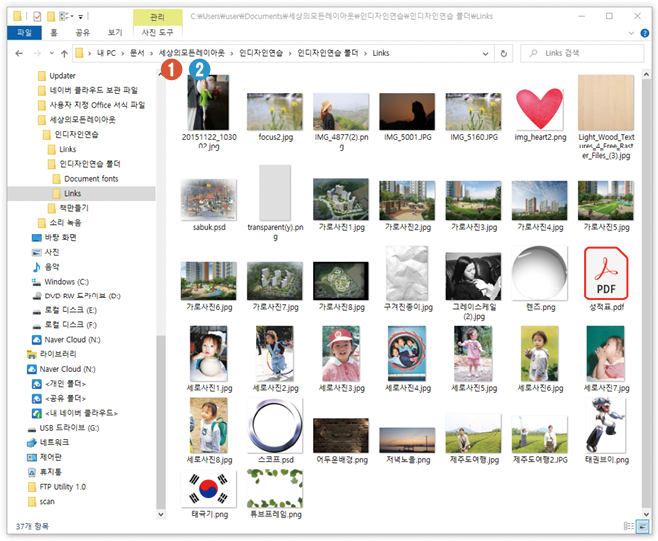658x541 pixels.
Task: Switch to details view icon
Action: click(x=629, y=526)
